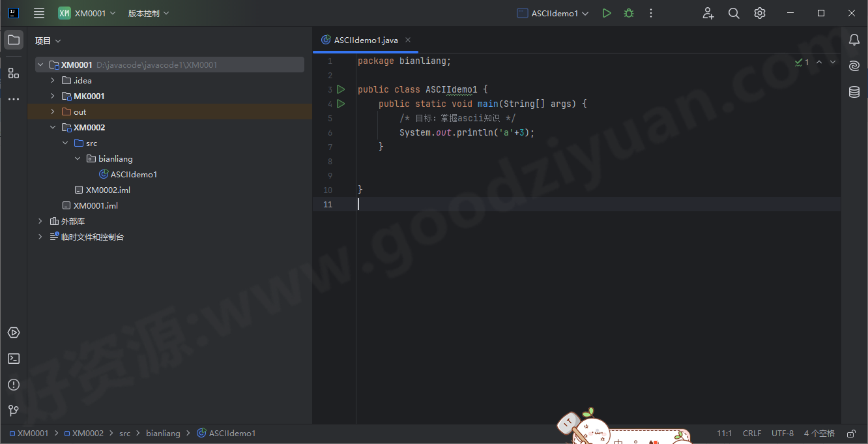Run ASCIIdemo1 with green play button
The height and width of the screenshot is (444, 868).
click(606, 12)
